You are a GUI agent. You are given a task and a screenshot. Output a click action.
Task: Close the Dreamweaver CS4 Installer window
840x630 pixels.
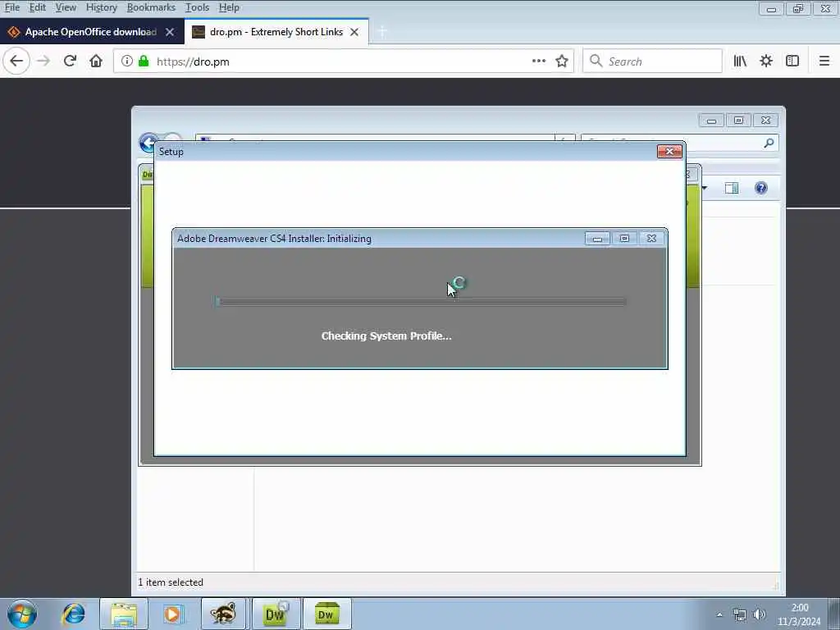(651, 239)
